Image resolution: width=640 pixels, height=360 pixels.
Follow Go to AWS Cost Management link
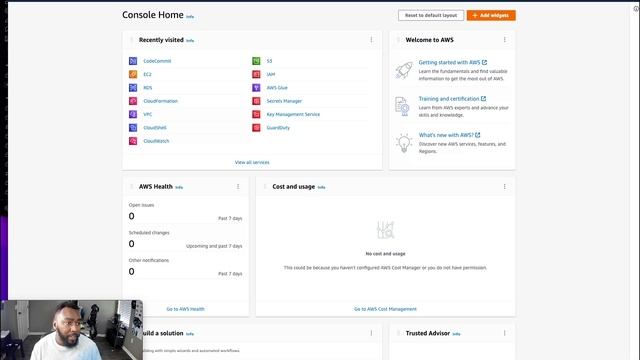(385, 309)
